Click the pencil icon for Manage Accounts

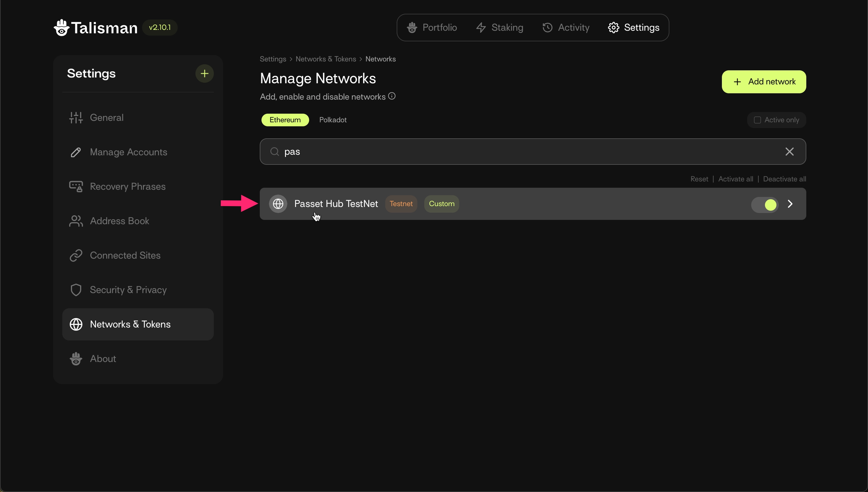click(x=76, y=152)
